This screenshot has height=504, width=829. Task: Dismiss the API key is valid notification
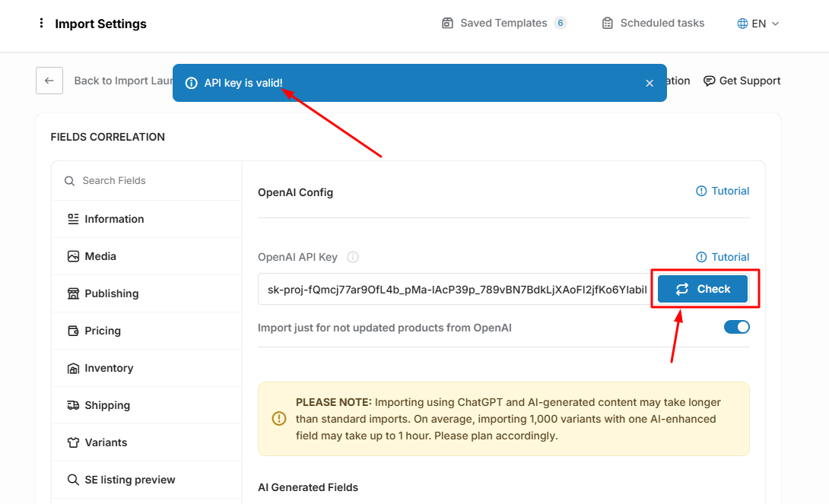(650, 83)
